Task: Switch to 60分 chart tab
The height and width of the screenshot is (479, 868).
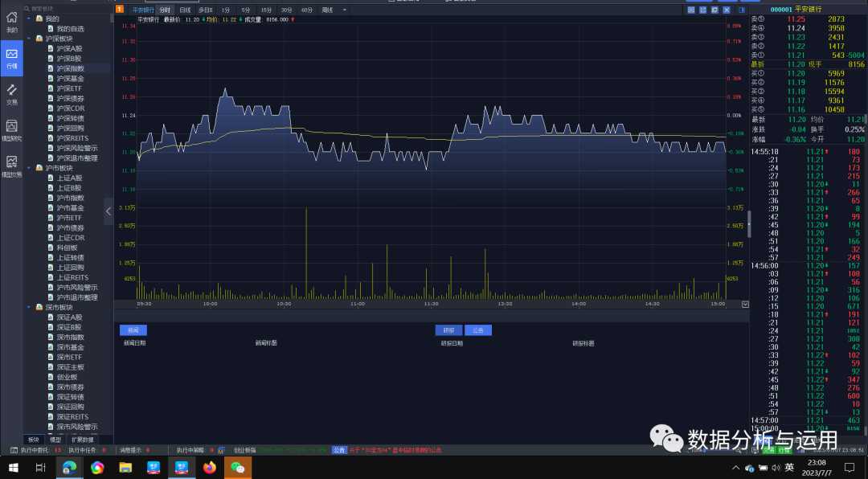Action: pos(307,10)
